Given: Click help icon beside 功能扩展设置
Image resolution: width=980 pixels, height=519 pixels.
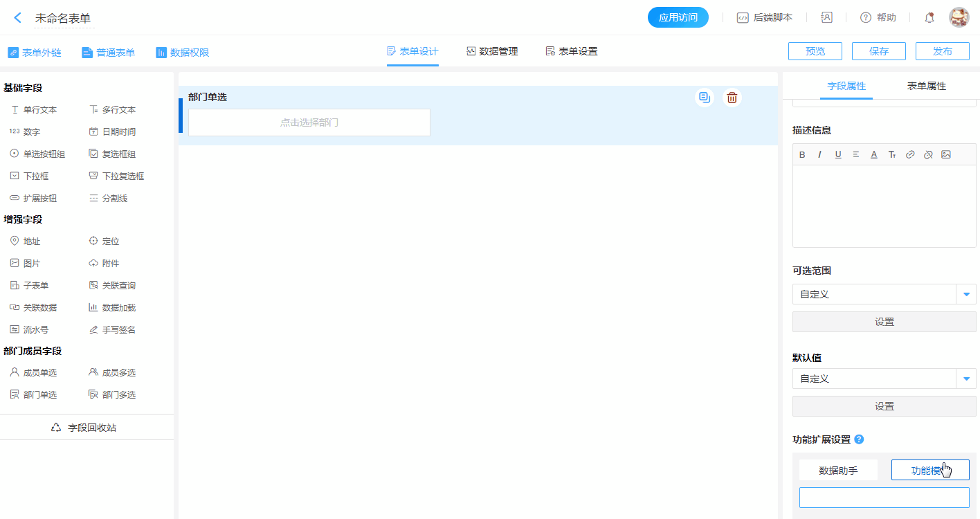Looking at the screenshot, I should click(859, 439).
